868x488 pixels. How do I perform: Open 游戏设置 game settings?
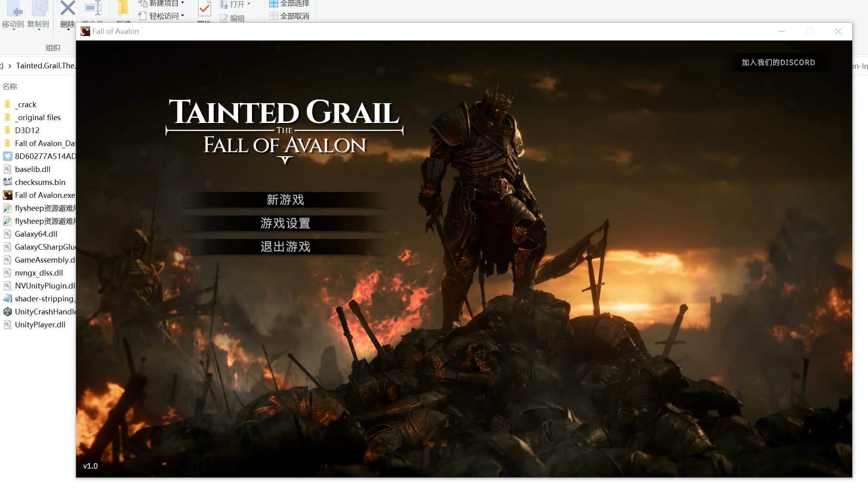(x=284, y=223)
